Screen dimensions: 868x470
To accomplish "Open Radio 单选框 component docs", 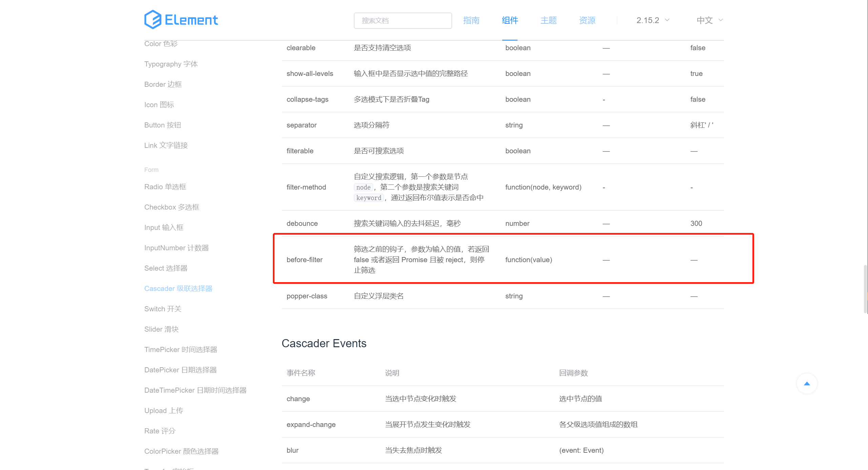I will click(165, 187).
